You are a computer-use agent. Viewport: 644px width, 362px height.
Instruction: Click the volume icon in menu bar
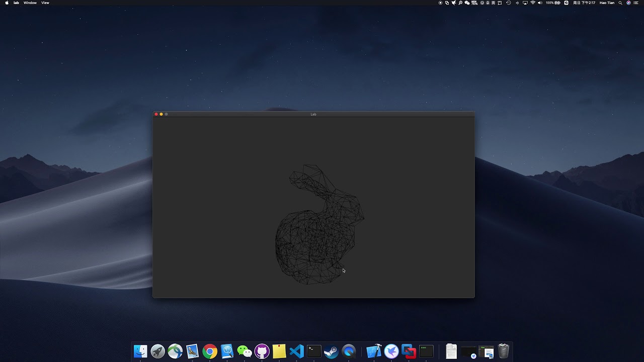coord(540,3)
